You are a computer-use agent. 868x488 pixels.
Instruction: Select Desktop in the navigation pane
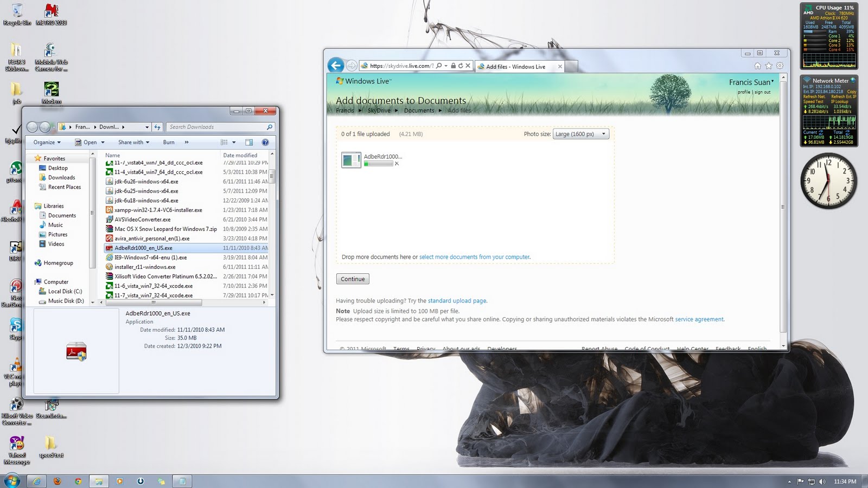[58, 168]
